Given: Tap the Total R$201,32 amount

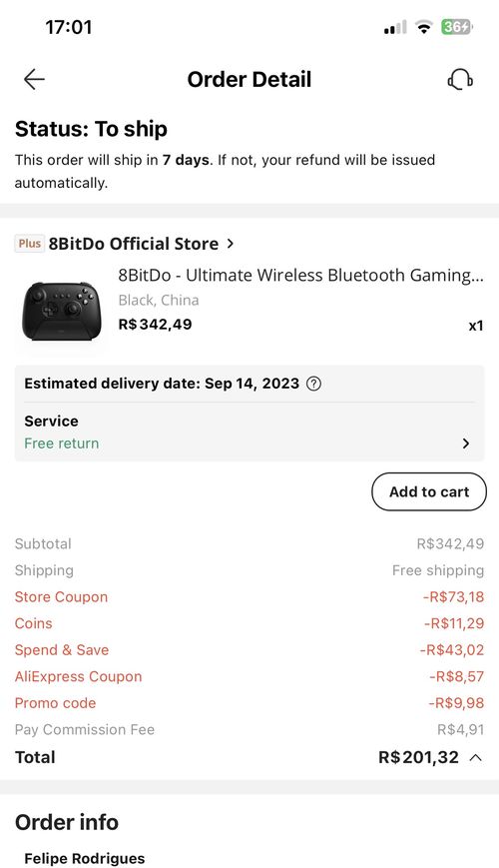Looking at the screenshot, I should 419,757.
